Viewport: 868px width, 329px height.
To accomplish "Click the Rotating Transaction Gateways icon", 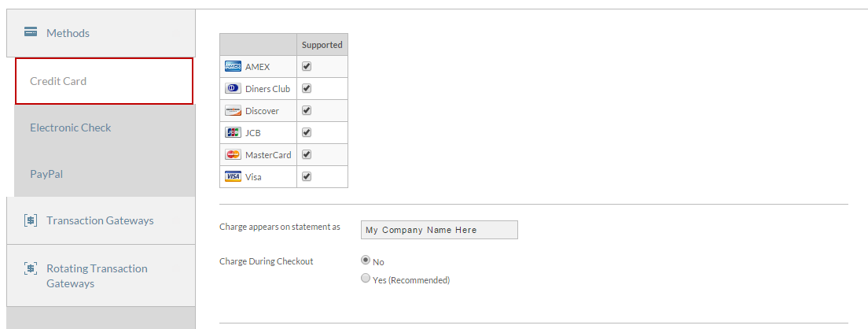I will tap(31, 268).
